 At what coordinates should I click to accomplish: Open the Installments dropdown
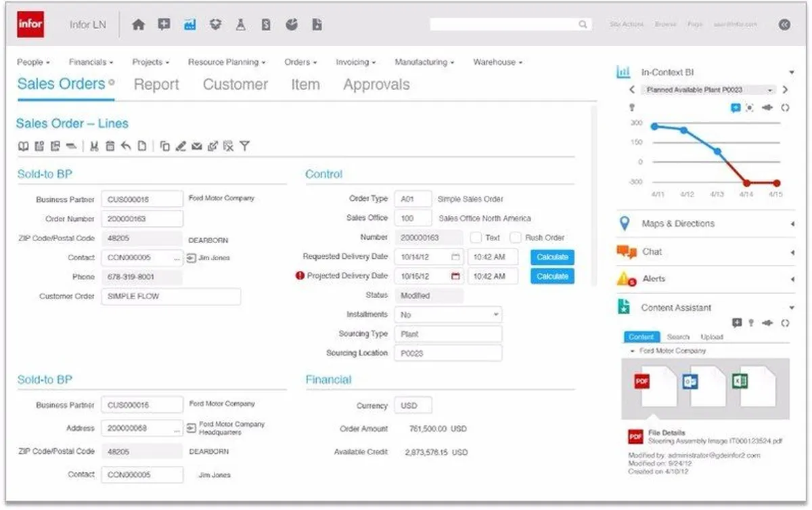(x=449, y=315)
